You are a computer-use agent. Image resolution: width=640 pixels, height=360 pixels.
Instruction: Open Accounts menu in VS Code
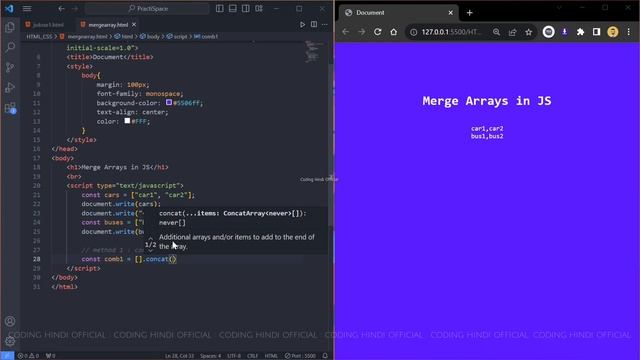(x=10, y=321)
